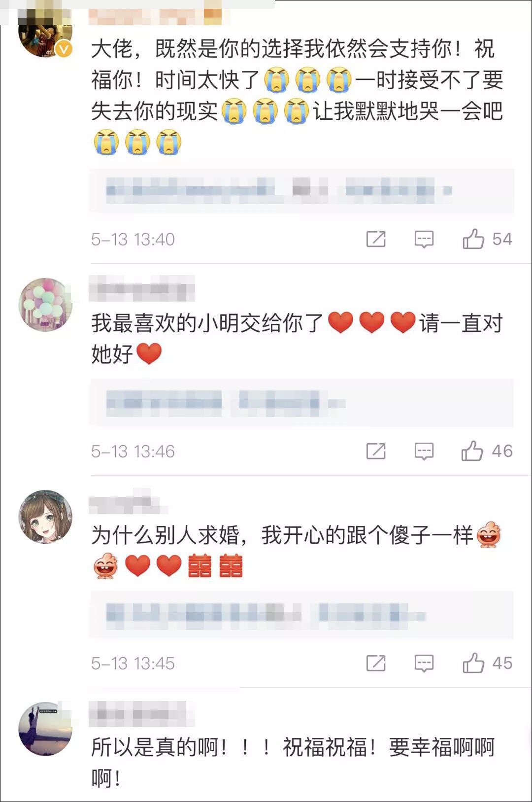
Task: Reply to the comment posted at 13:45
Action: (424, 663)
